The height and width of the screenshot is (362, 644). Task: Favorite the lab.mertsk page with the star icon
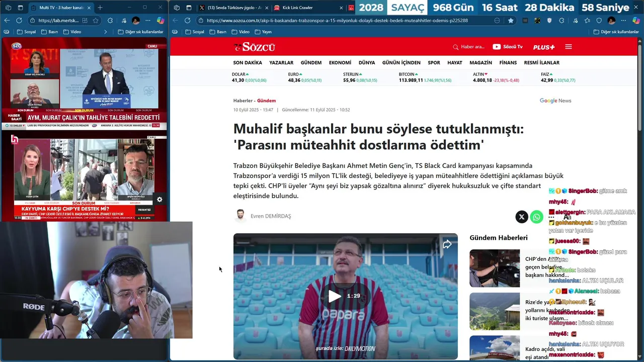[96, 21]
